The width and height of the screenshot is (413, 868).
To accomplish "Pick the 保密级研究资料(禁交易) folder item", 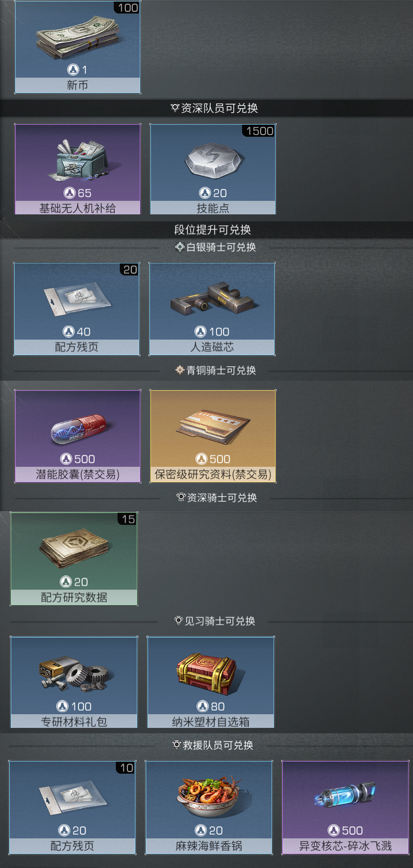I will click(213, 436).
